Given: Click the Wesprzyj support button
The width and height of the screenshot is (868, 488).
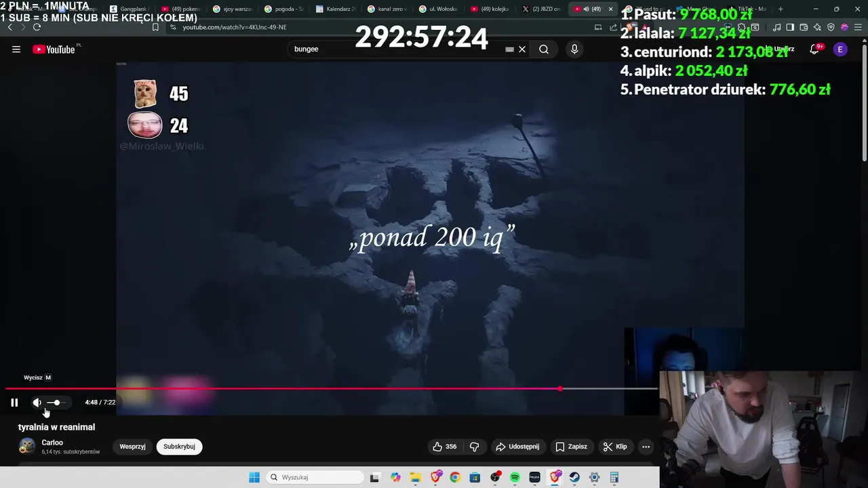Looking at the screenshot, I should [x=132, y=447].
